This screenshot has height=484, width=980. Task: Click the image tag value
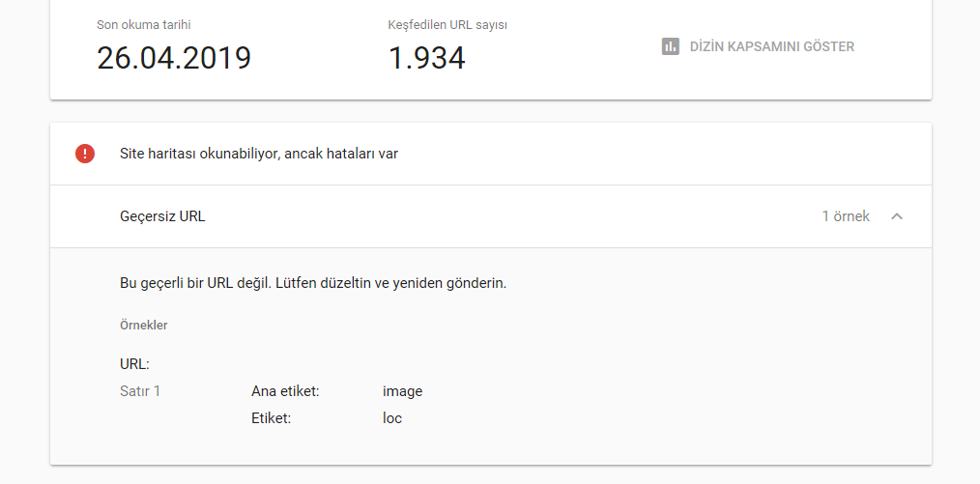point(402,391)
